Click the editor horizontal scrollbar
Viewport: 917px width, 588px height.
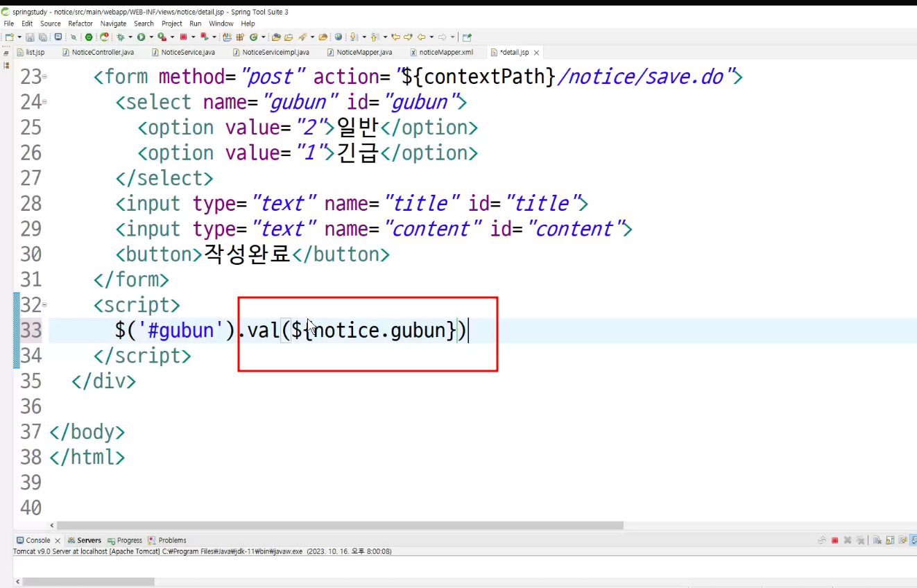340,526
